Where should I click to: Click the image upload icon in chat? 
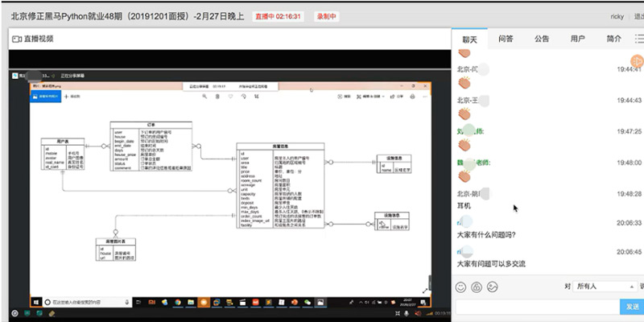493,287
